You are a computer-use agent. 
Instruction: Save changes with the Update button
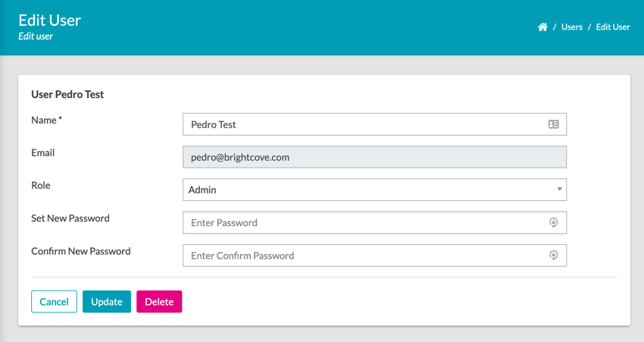pyautogui.click(x=107, y=302)
